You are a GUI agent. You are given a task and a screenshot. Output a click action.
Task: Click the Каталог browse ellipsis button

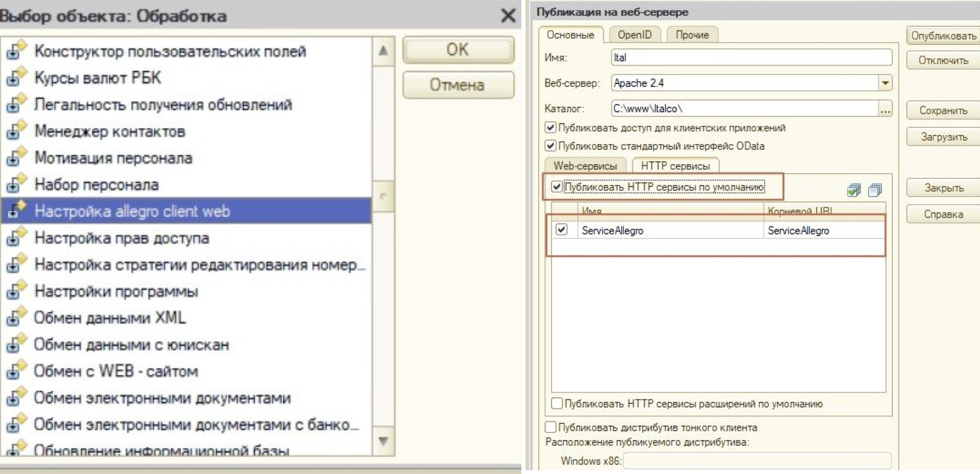click(886, 109)
